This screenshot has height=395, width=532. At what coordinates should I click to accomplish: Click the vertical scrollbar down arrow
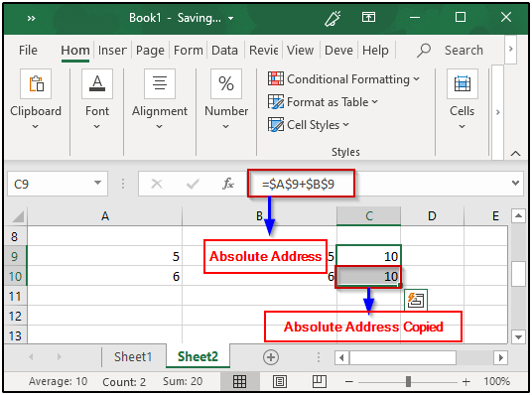point(518,337)
